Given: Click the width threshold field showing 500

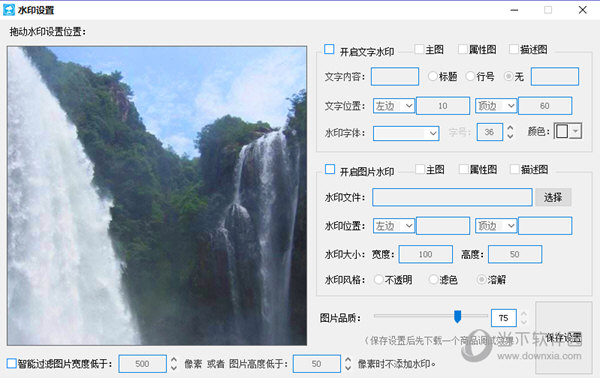Looking at the screenshot, I should tap(142, 364).
